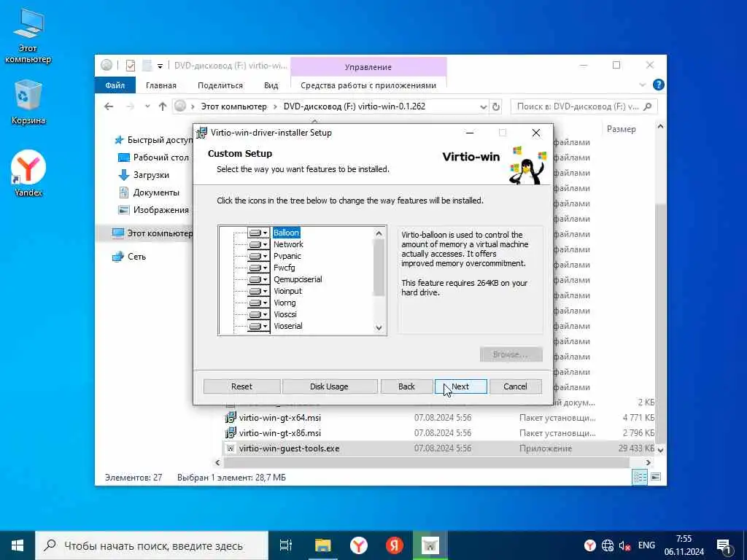The width and height of the screenshot is (747, 560).
Task: Open the Vioinput feature install-state dropdown
Action: pyautogui.click(x=258, y=291)
